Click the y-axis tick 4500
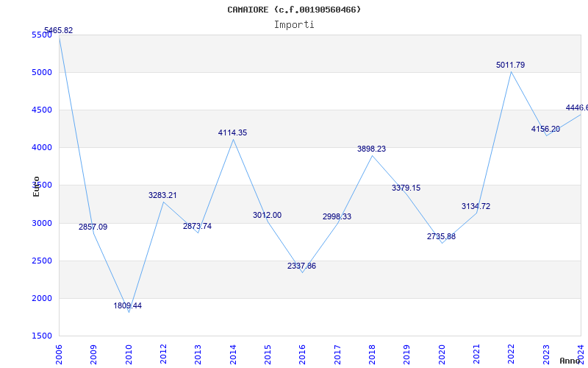The width and height of the screenshot is (588, 368). pyautogui.click(x=42, y=110)
